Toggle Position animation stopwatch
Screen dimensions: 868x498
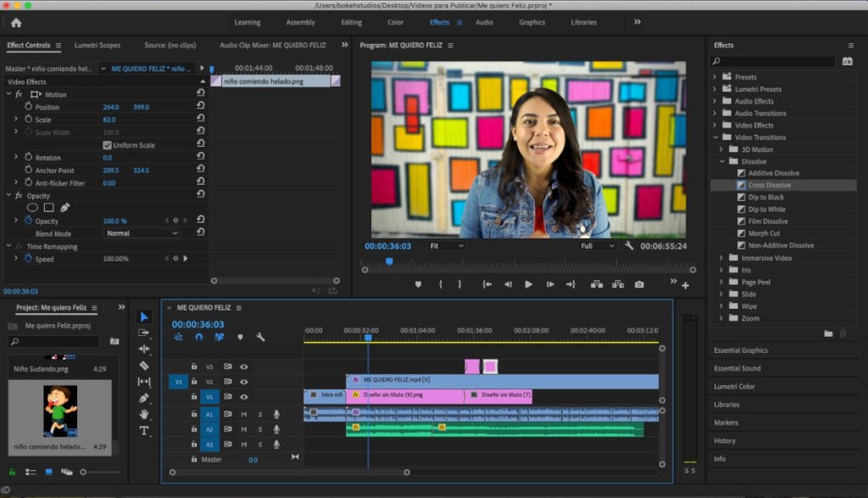pyautogui.click(x=28, y=106)
